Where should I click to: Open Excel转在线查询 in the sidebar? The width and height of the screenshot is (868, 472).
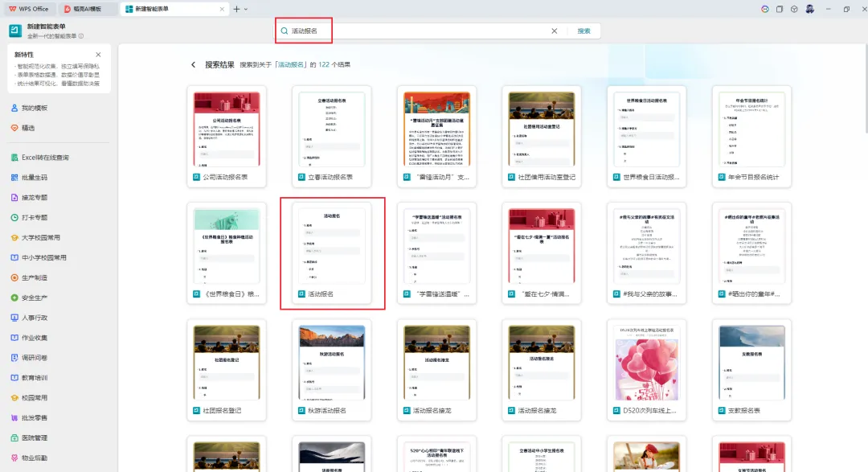[x=40, y=158]
